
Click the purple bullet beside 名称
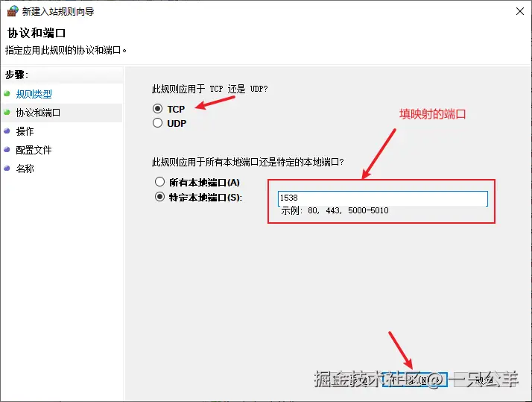pos(7,168)
